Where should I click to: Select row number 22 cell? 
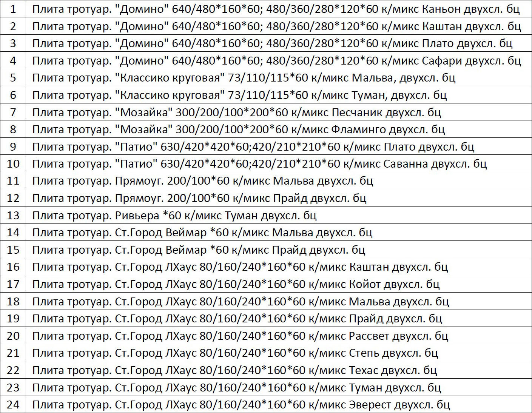13,370
